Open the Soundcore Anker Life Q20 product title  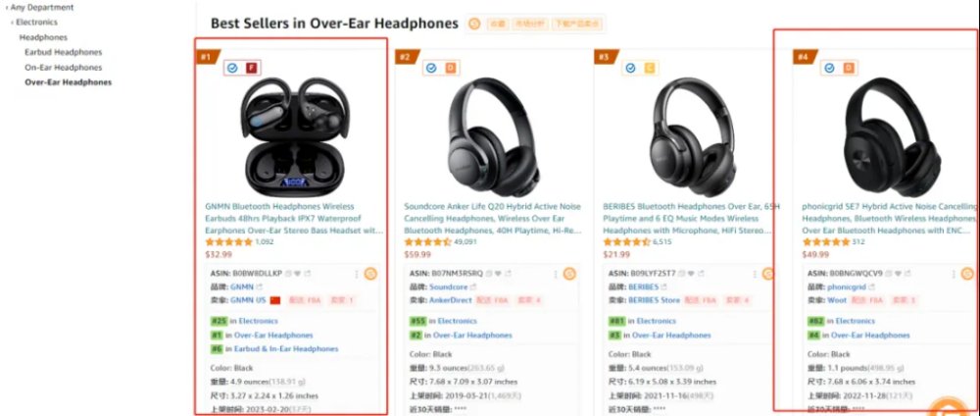[x=493, y=219]
